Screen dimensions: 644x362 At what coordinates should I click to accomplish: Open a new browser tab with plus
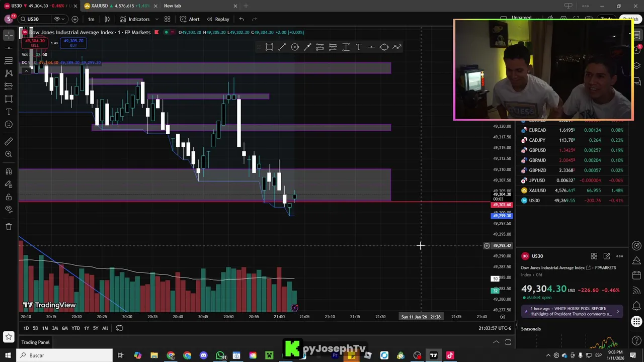[246, 6]
